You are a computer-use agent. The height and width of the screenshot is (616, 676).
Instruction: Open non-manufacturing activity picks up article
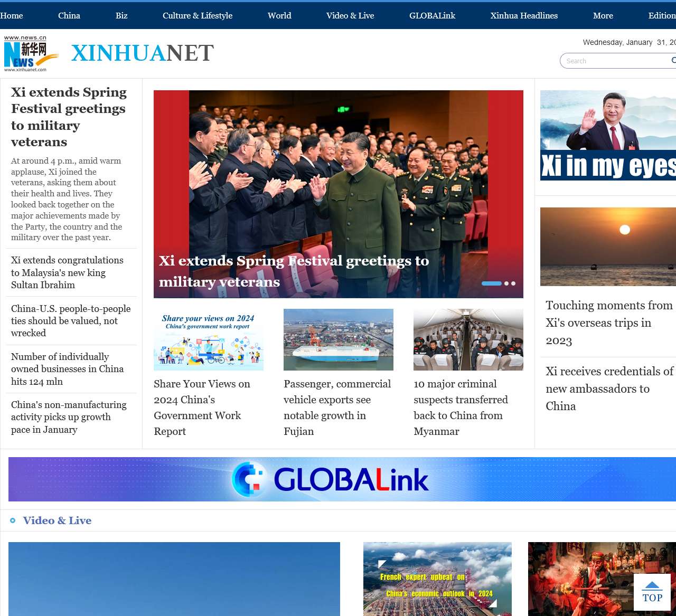click(x=69, y=417)
